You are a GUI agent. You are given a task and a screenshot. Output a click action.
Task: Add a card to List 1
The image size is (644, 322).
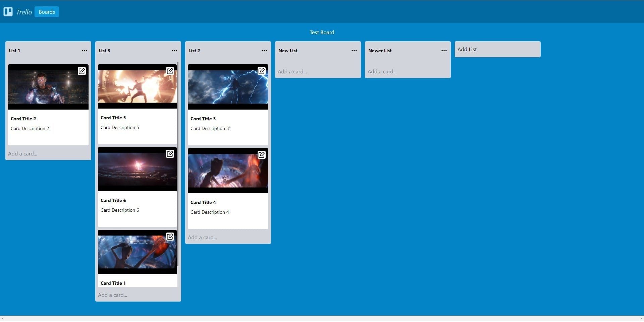tap(22, 153)
